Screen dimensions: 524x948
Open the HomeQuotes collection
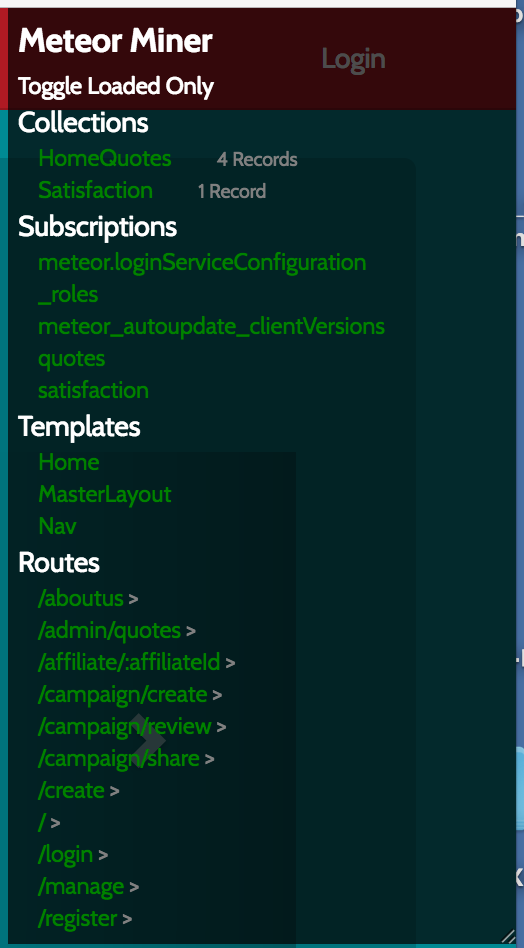(105, 158)
